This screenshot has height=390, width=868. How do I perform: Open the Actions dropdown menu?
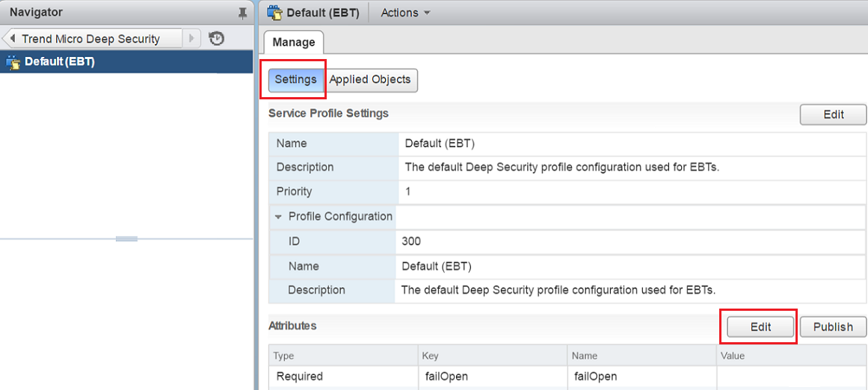pyautogui.click(x=405, y=13)
